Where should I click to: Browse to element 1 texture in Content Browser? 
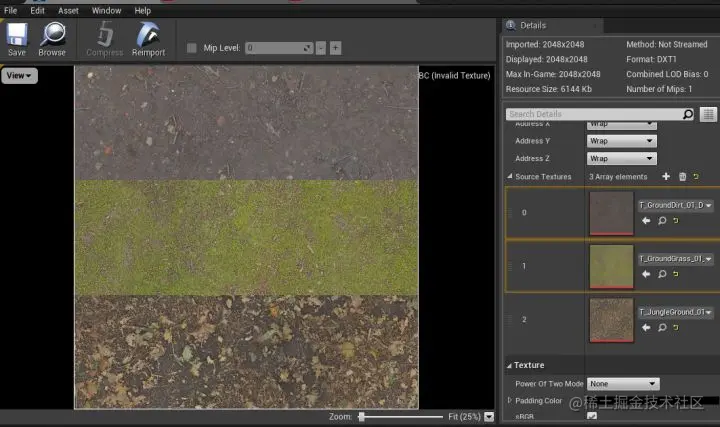click(x=662, y=274)
